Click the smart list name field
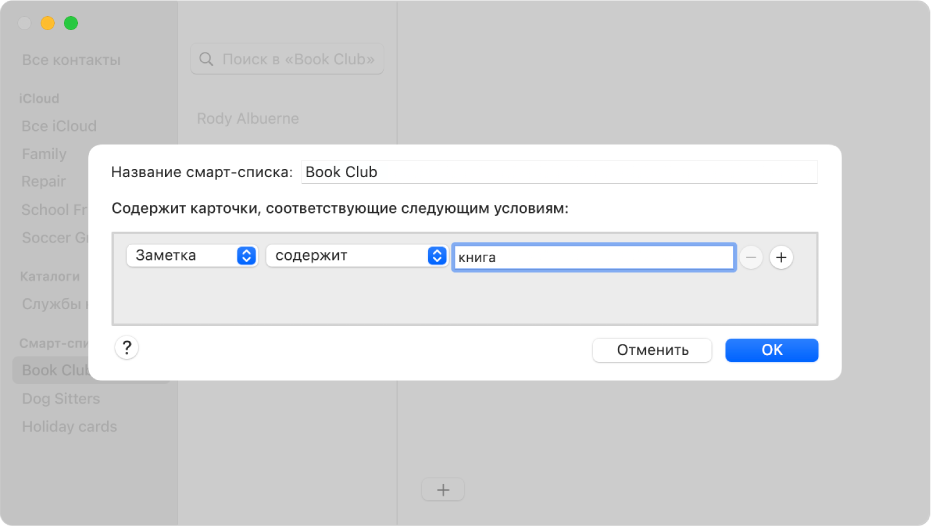 [559, 172]
